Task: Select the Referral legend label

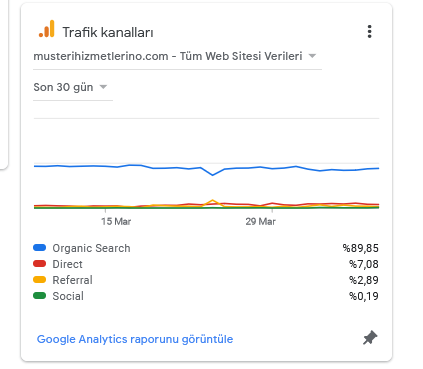Action: tap(72, 280)
